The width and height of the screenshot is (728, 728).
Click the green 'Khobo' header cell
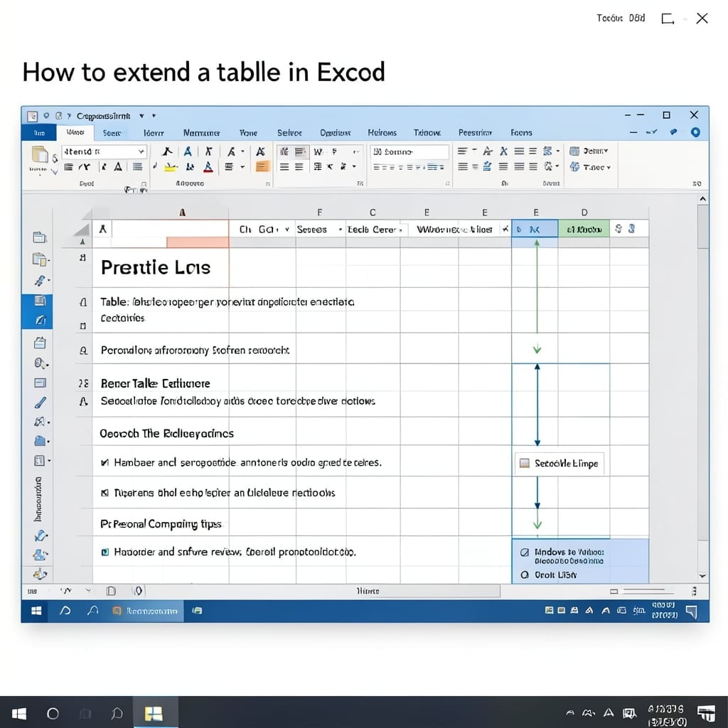tap(584, 229)
